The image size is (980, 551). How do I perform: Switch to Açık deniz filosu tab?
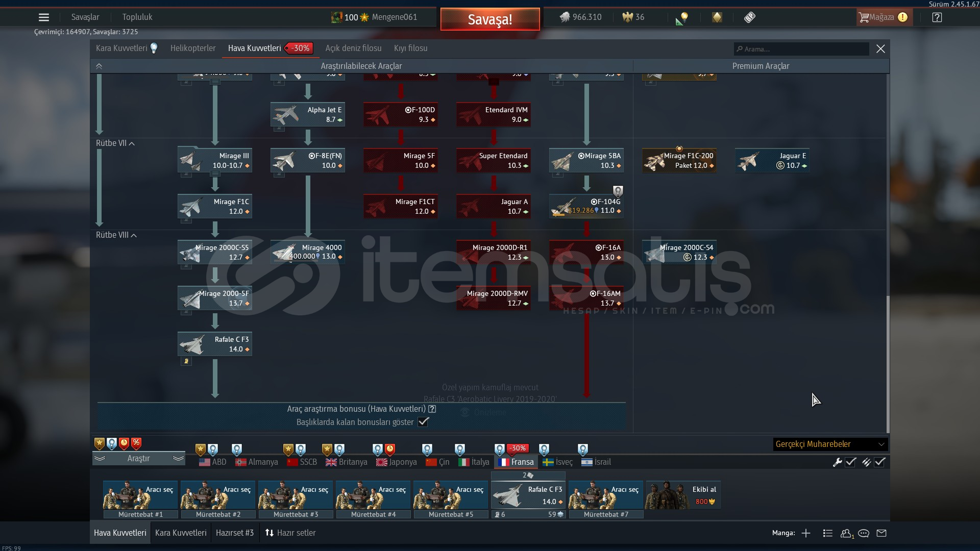click(x=353, y=48)
